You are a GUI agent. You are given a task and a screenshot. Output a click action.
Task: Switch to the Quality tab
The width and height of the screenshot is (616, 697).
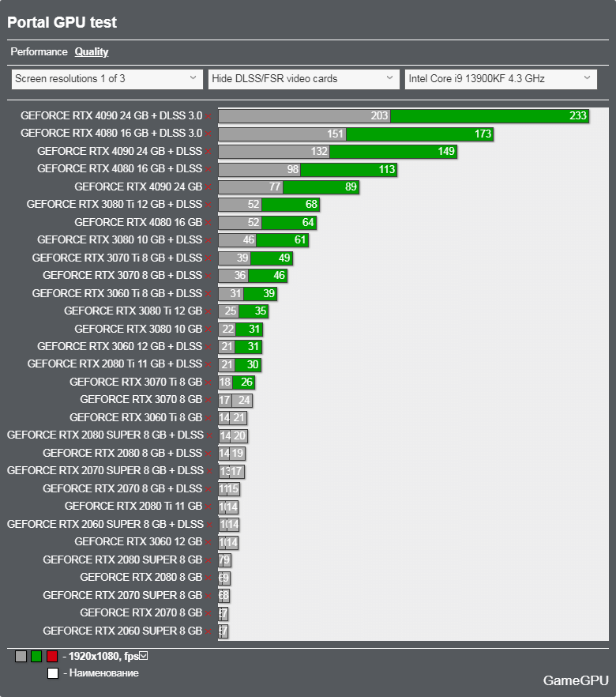pos(92,52)
